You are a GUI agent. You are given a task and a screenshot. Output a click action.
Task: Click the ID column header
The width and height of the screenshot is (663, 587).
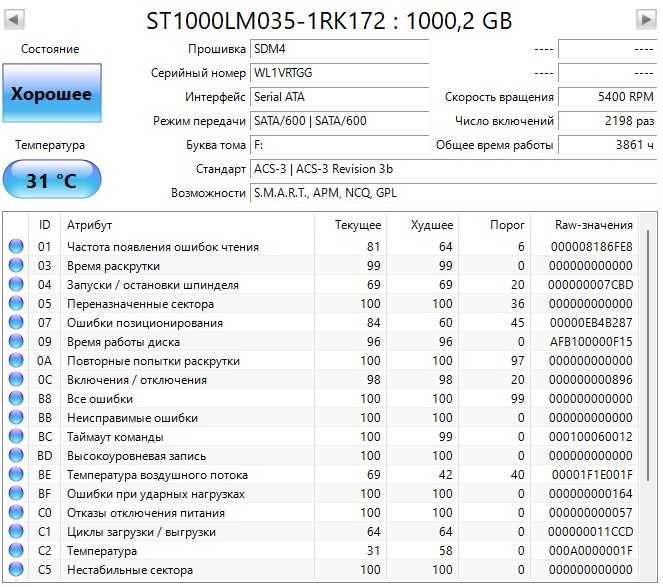(x=44, y=225)
